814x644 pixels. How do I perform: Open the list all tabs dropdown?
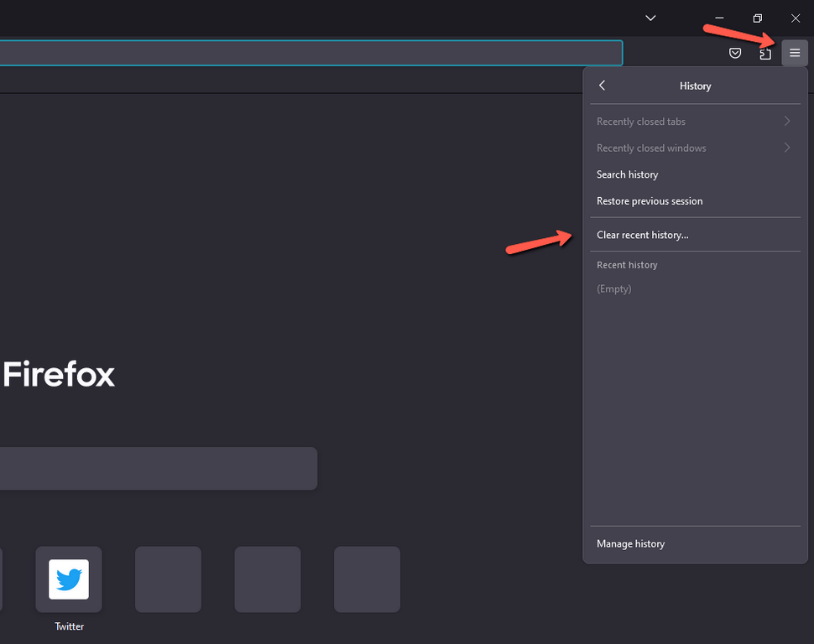tap(650, 17)
